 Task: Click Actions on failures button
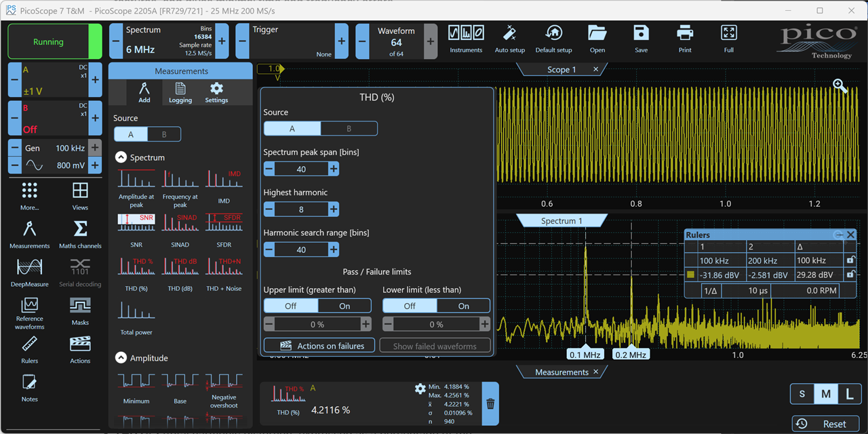319,346
